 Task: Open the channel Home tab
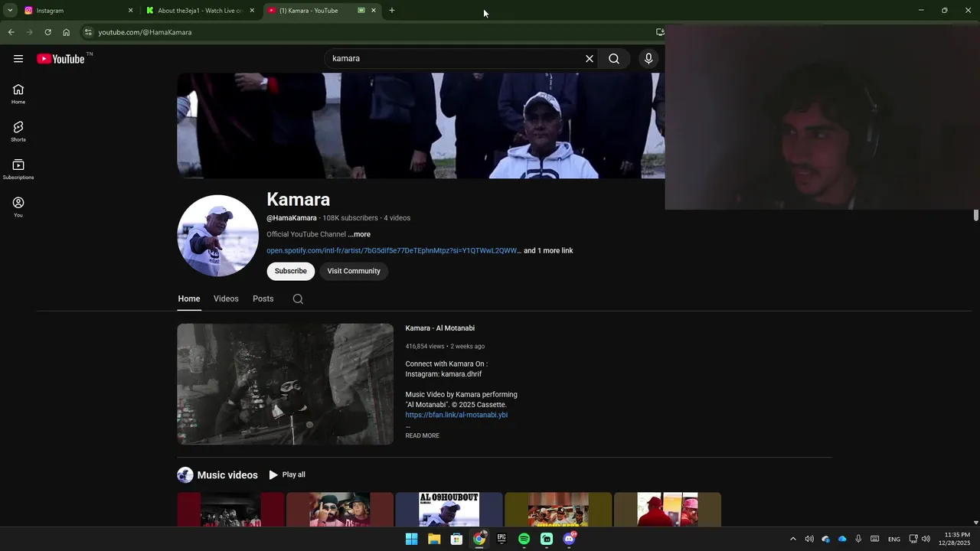click(189, 299)
